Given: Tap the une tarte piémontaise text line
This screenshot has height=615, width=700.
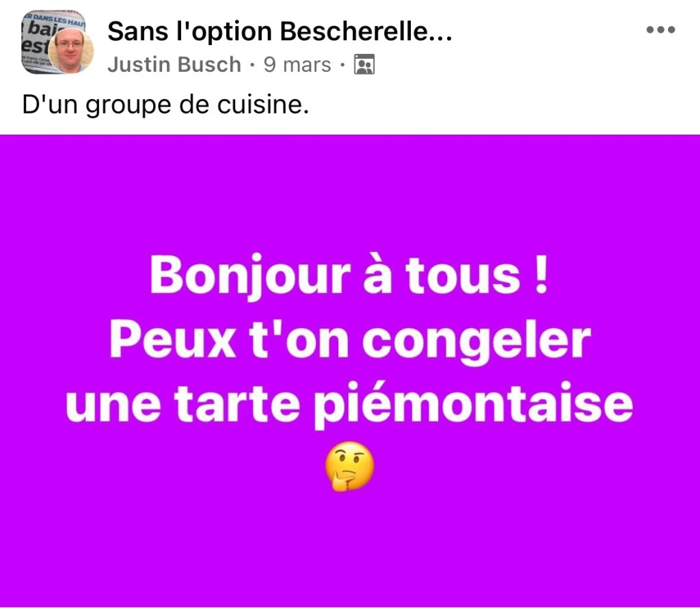Looking at the screenshot, I should click(x=349, y=405).
